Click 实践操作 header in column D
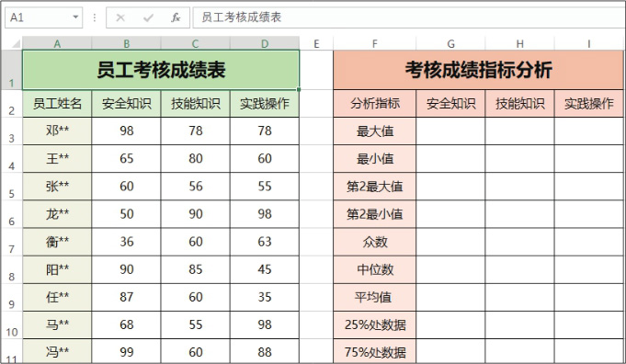Image resolution: width=626 pixels, height=364 pixels. click(265, 104)
